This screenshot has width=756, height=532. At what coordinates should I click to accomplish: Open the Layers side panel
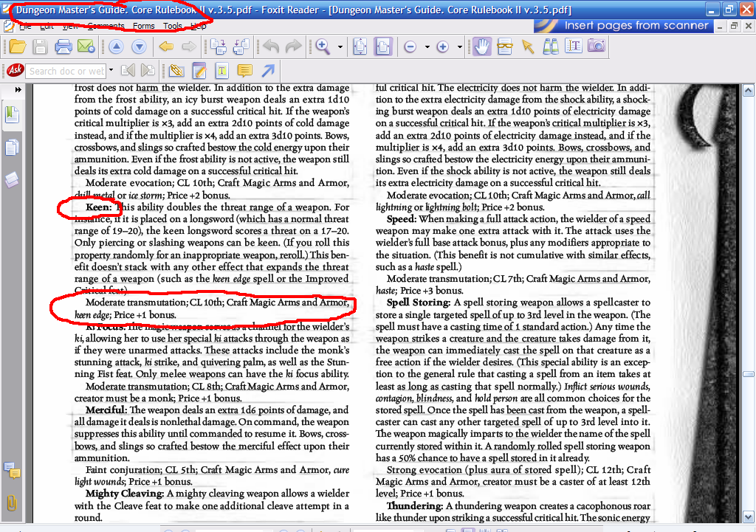click(12, 180)
